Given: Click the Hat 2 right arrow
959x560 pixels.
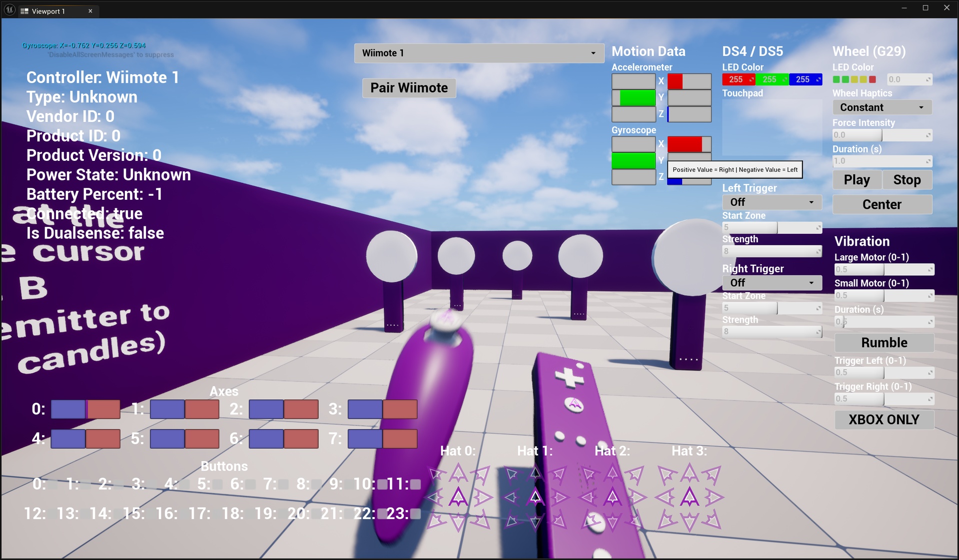Looking at the screenshot, I should click(637, 497).
